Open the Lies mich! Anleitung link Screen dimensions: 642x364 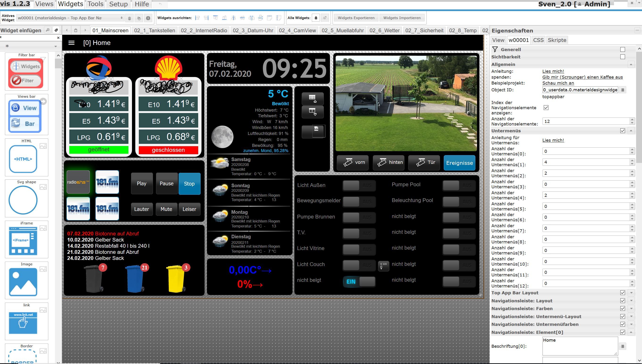[x=553, y=71]
